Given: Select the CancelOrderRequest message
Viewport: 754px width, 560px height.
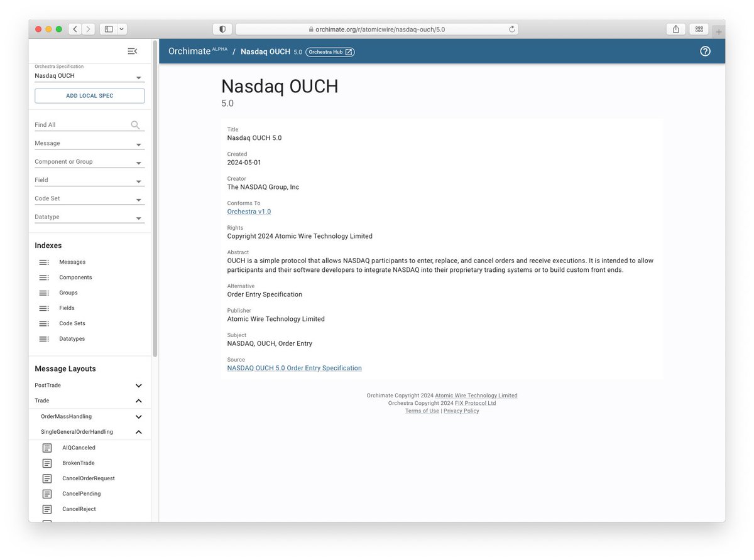Looking at the screenshot, I should pos(89,478).
